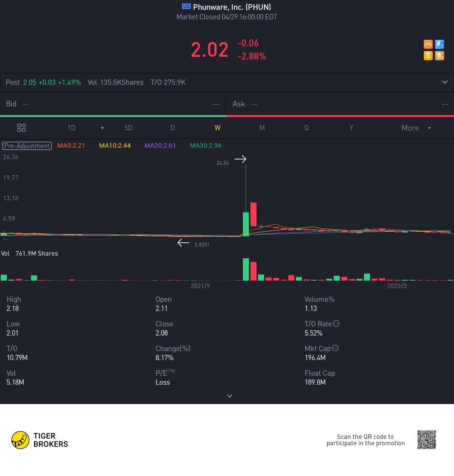Click the MA20:2.61 indicator label
This screenshot has height=476, width=454.
pos(160,145)
